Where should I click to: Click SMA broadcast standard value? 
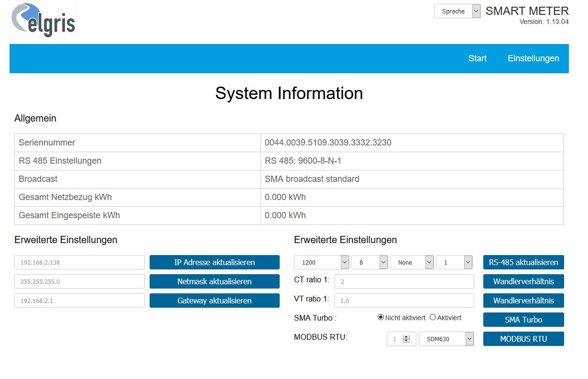coord(312,179)
